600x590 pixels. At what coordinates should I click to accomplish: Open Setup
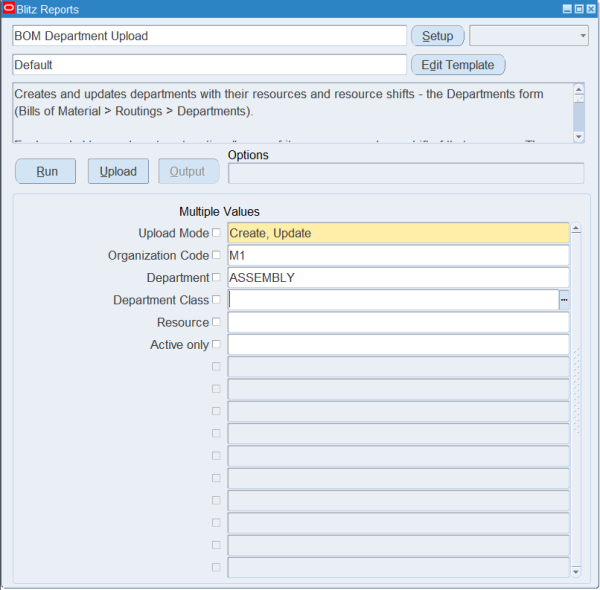tap(438, 36)
